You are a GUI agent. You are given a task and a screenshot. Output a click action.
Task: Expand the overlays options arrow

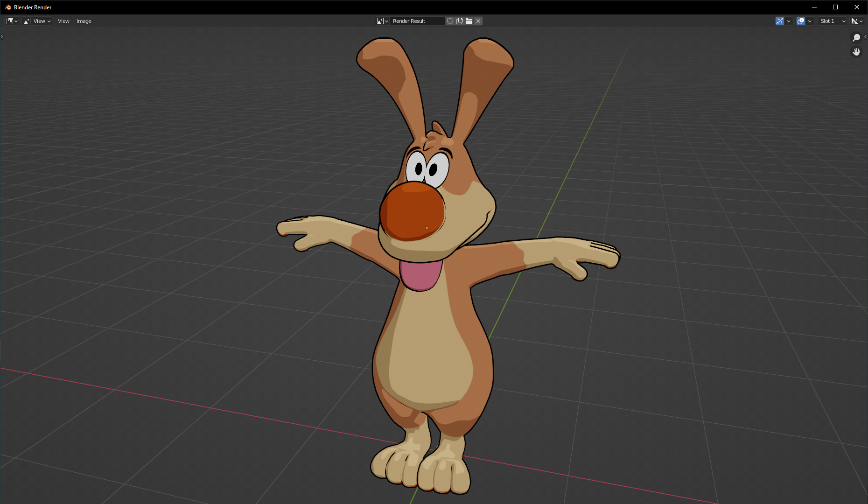point(810,21)
